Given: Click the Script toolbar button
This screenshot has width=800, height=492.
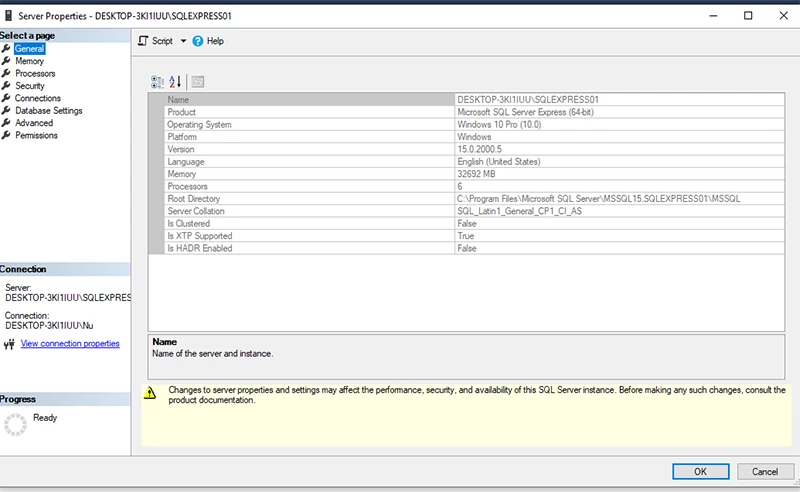Looking at the screenshot, I should 156,41.
